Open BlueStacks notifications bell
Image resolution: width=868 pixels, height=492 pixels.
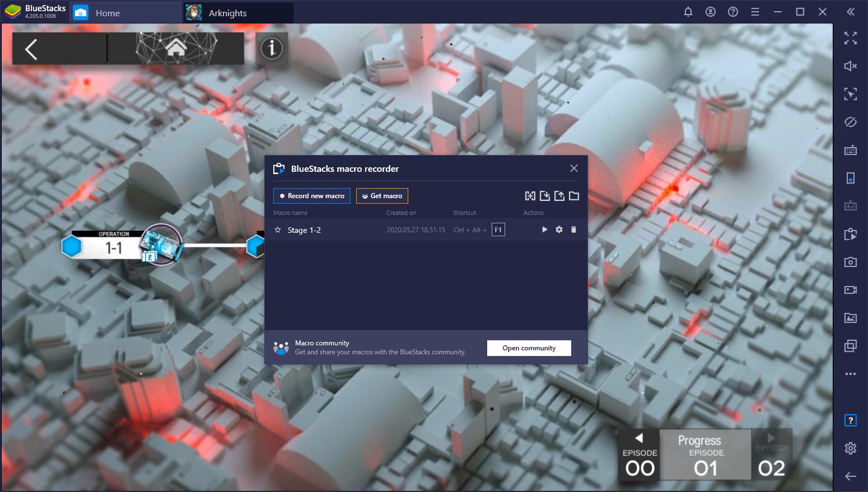[x=688, y=12]
